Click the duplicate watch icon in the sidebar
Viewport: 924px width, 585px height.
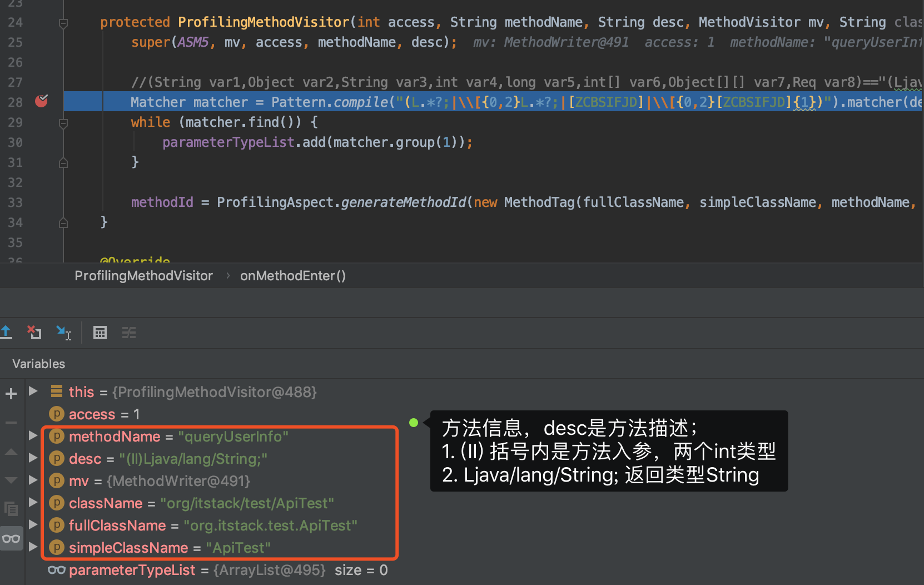11,508
